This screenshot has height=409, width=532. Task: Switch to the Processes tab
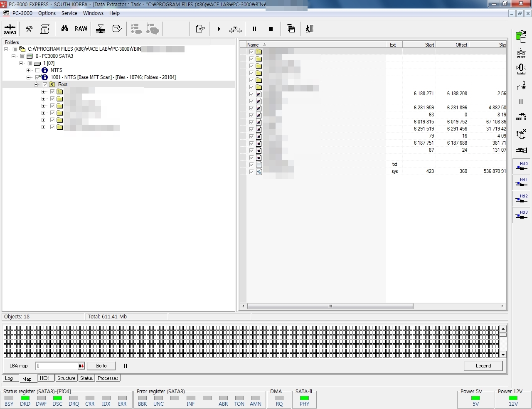(x=108, y=378)
